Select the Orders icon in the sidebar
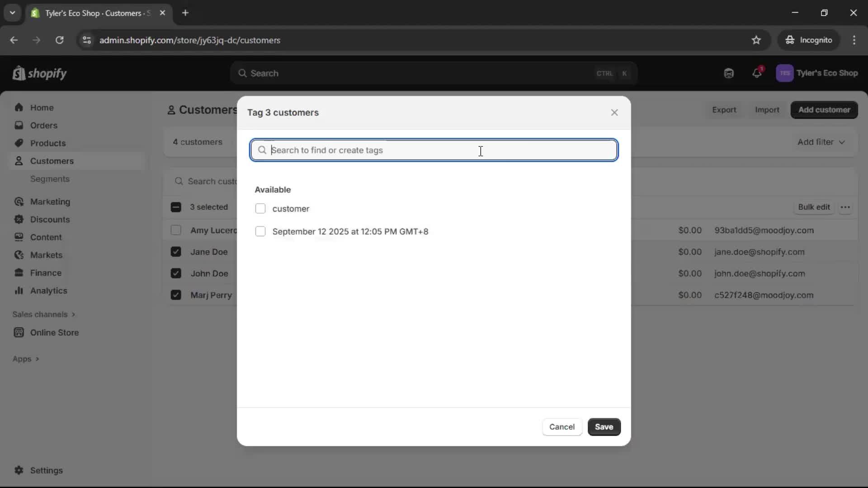 [x=19, y=125]
